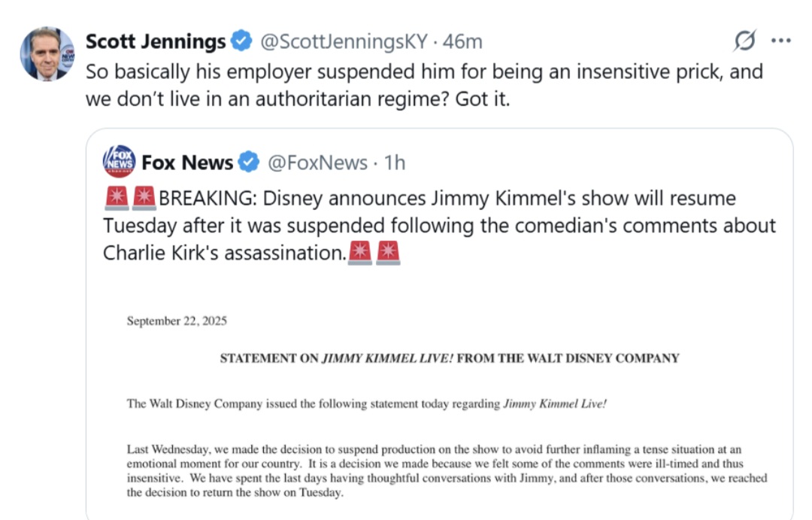This screenshot has height=520, width=812.
Task: Click the blue verified badge beside Scott Jennings
Action: click(241, 41)
